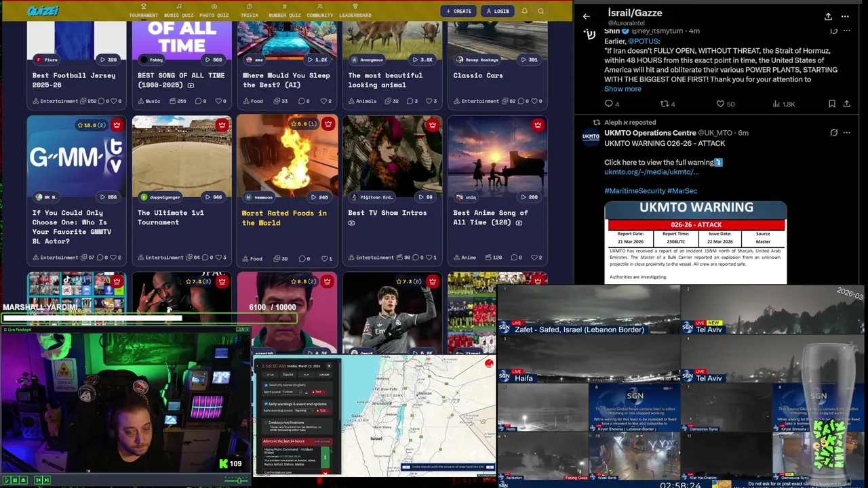
Task: Go back with the İsrail/Gazze list arrow
Action: [x=587, y=17]
